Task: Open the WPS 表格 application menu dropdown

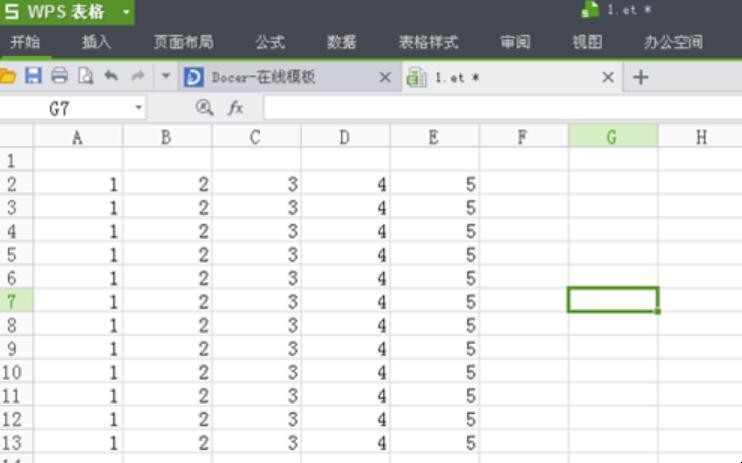Action: pos(126,12)
